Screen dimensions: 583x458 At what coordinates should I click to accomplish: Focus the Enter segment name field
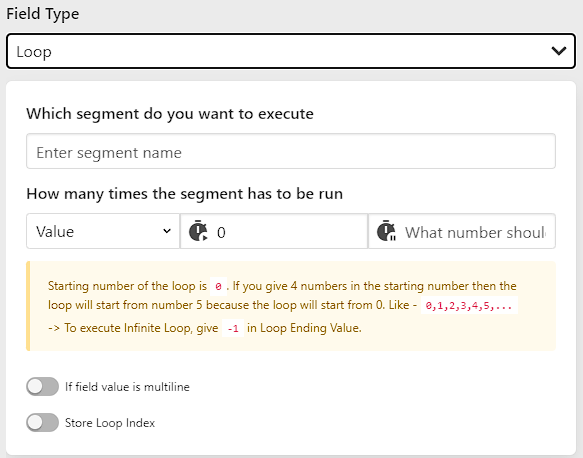pos(291,151)
